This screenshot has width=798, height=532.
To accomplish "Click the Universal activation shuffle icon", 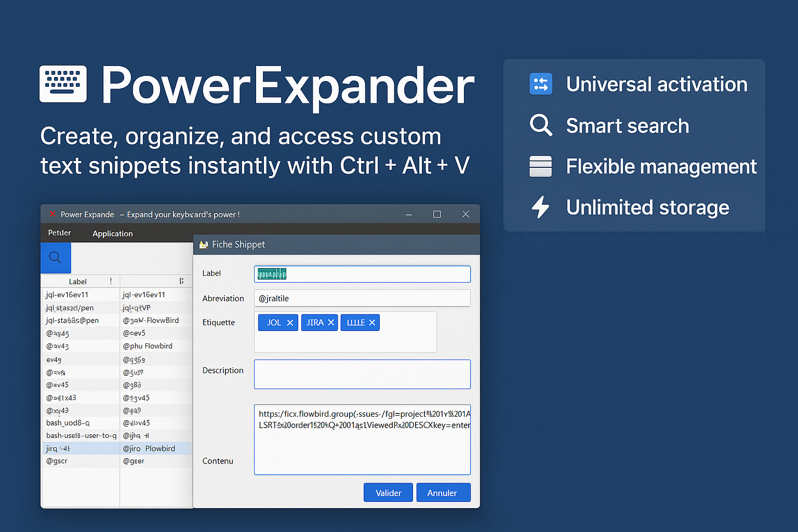I will 540,84.
